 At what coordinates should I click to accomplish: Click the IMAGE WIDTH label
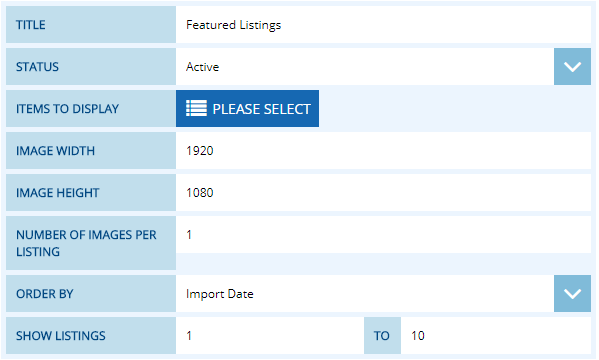(x=55, y=151)
